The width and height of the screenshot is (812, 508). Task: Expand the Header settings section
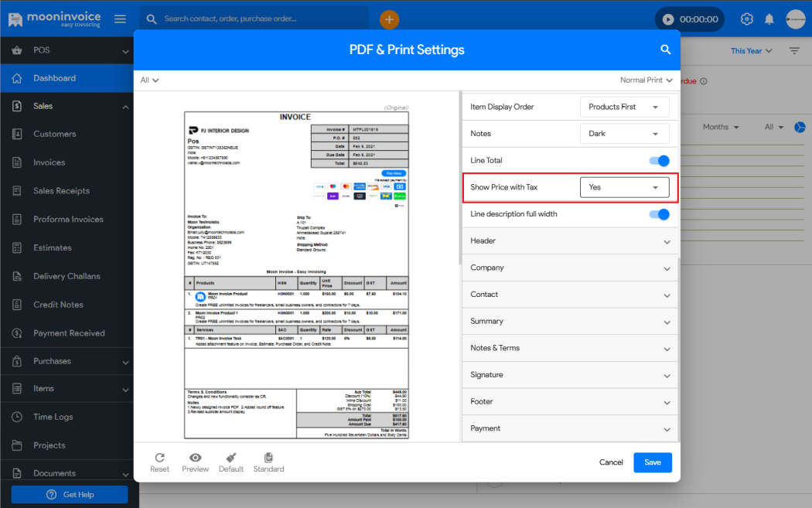[569, 241]
